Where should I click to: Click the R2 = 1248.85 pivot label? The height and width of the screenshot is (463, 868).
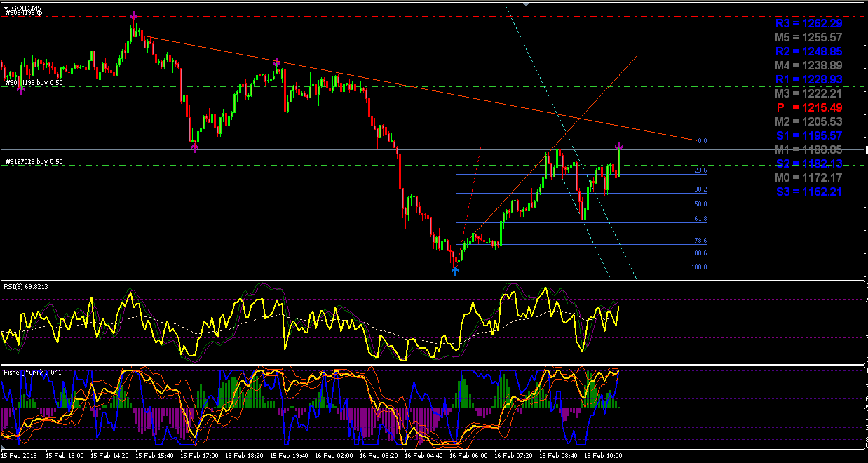coord(809,52)
